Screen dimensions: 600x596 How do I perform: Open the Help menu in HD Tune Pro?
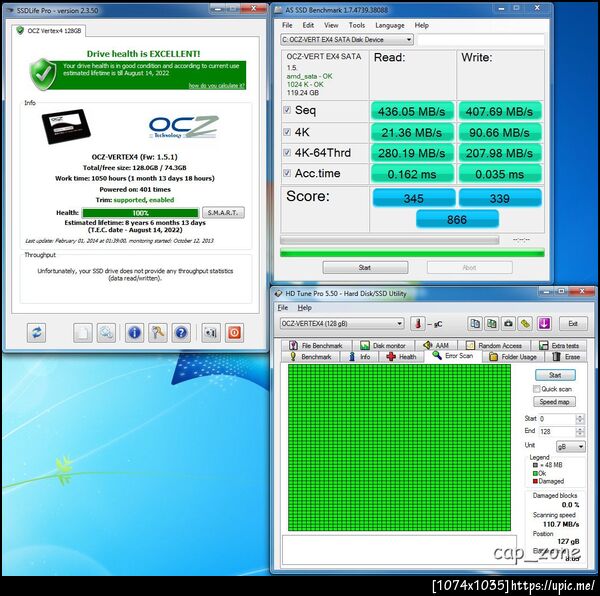click(x=305, y=308)
